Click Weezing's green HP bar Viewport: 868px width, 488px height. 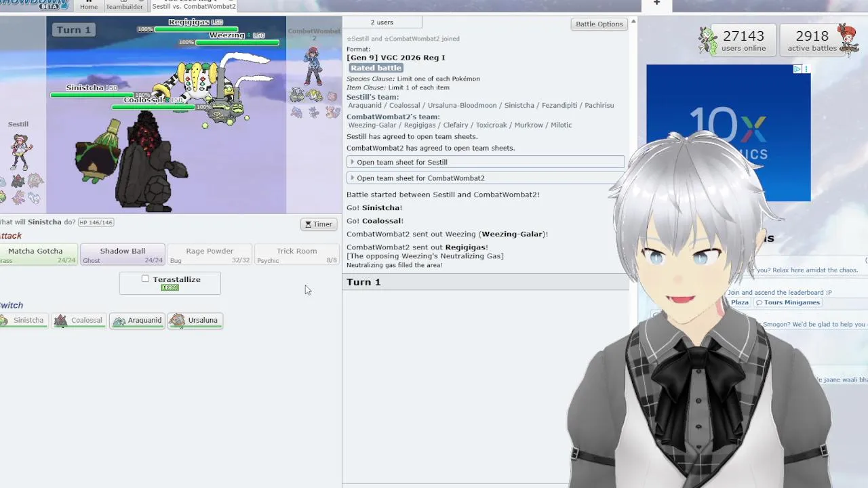pos(237,43)
